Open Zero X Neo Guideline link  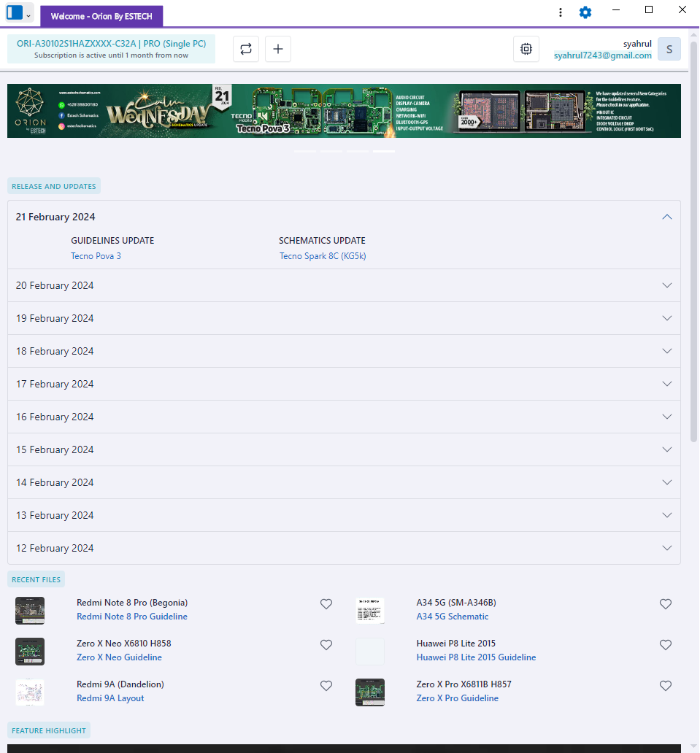click(119, 657)
